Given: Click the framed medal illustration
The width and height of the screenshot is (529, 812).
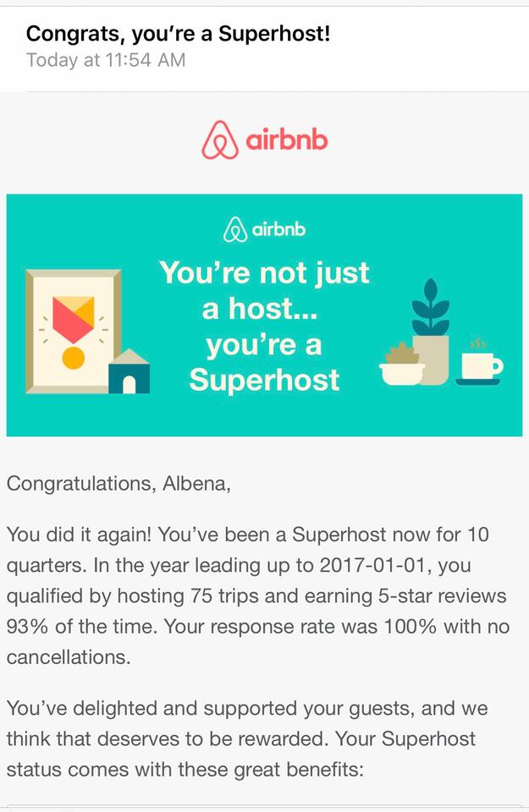Looking at the screenshot, I should point(73,331).
